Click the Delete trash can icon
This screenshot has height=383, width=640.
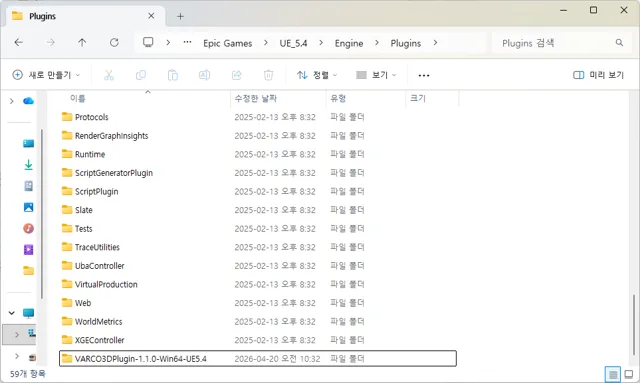coord(268,75)
